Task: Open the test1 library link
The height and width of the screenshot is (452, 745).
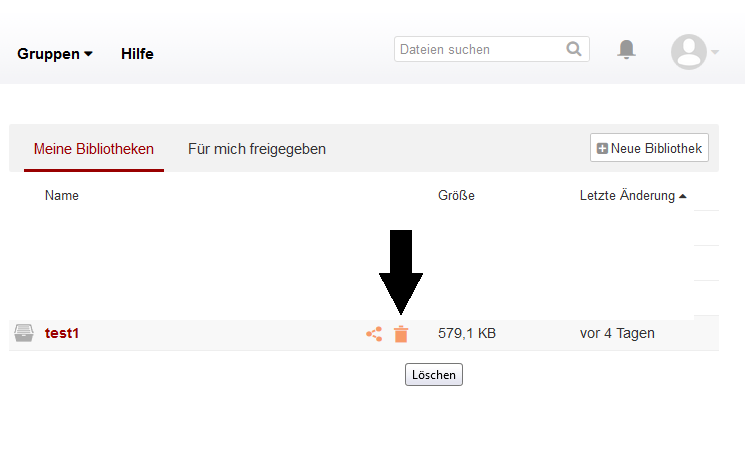Action: 62,333
